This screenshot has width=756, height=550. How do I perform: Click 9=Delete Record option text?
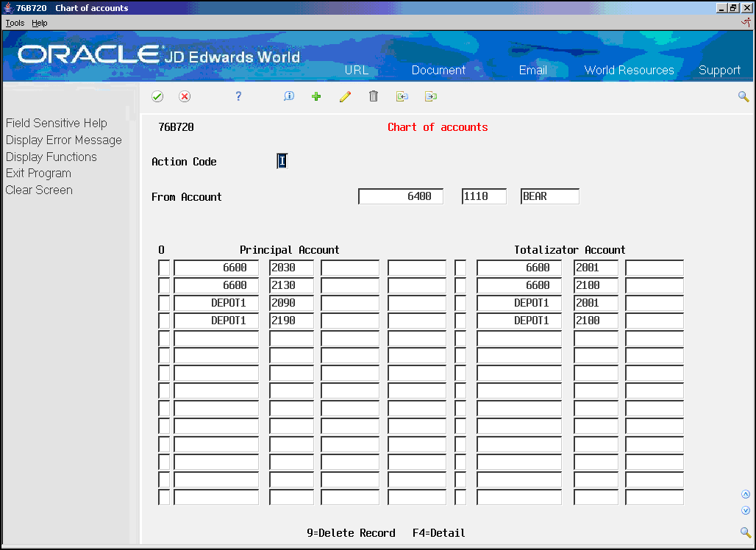point(351,533)
